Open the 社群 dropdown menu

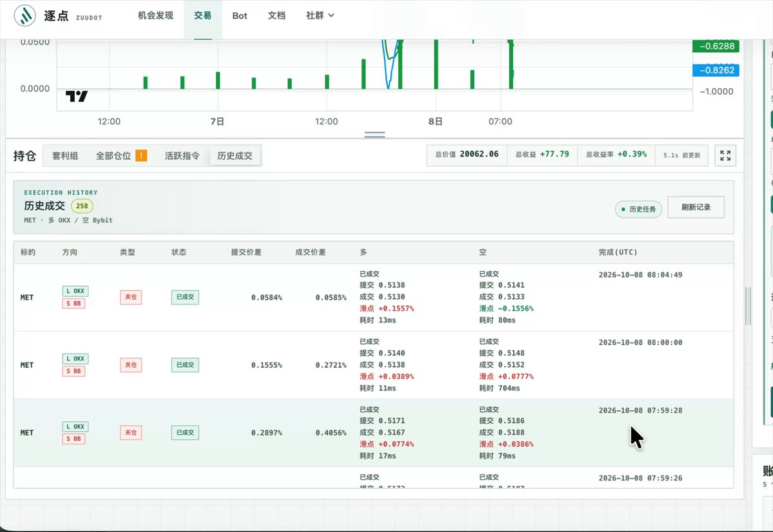click(x=320, y=15)
